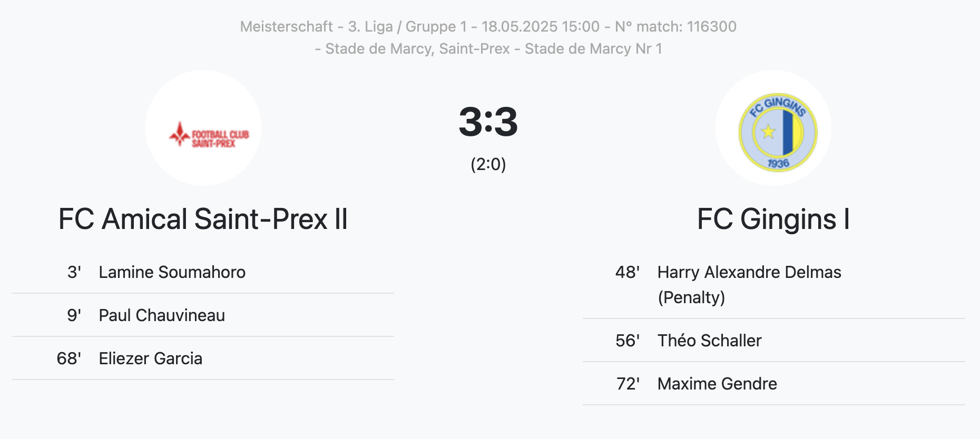Open the FC Gingins I team page
Screen dimensions: 980x439
pyautogui.click(x=773, y=219)
